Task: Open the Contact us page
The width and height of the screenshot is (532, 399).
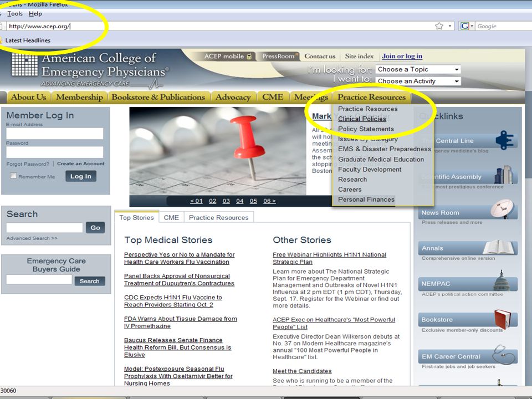Action: tap(320, 57)
